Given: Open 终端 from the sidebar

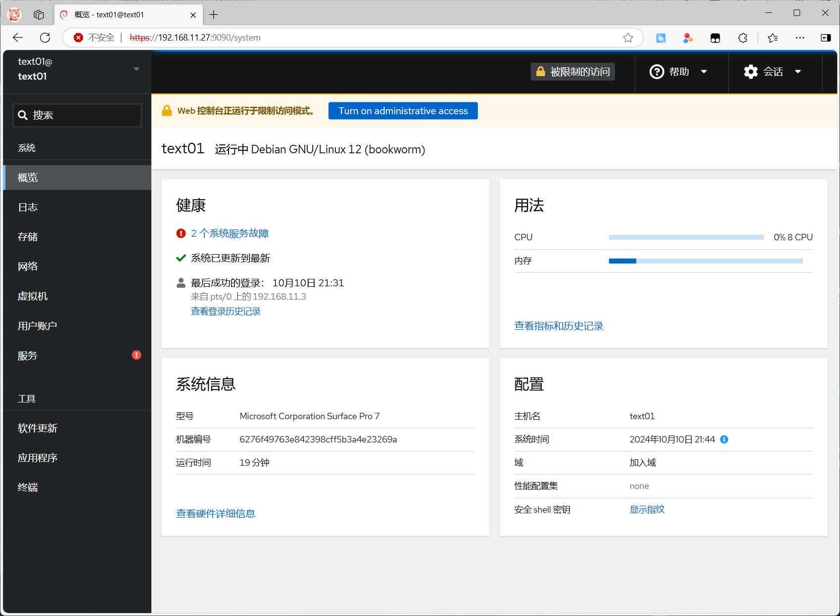Looking at the screenshot, I should [x=28, y=487].
